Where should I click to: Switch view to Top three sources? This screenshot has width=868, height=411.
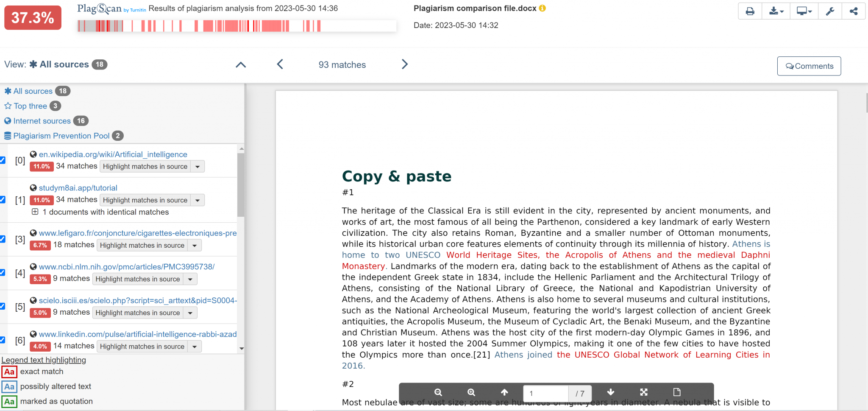(31, 106)
